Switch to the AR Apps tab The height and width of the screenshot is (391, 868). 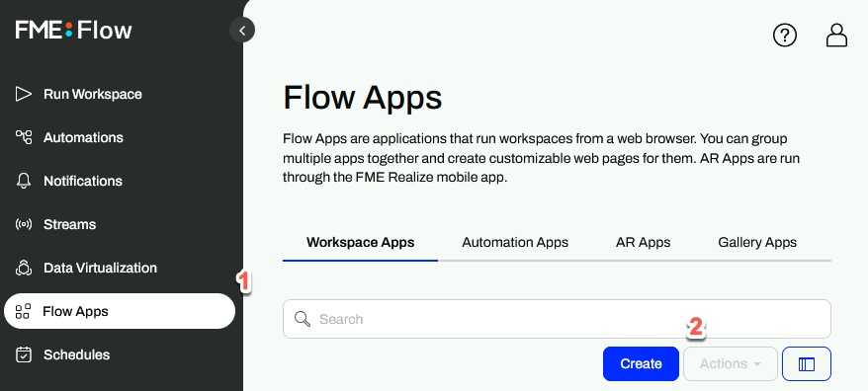(x=643, y=242)
